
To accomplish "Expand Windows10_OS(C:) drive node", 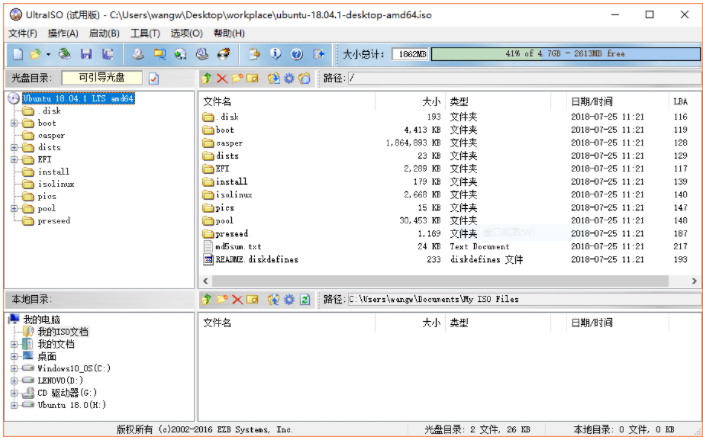I will [14, 369].
